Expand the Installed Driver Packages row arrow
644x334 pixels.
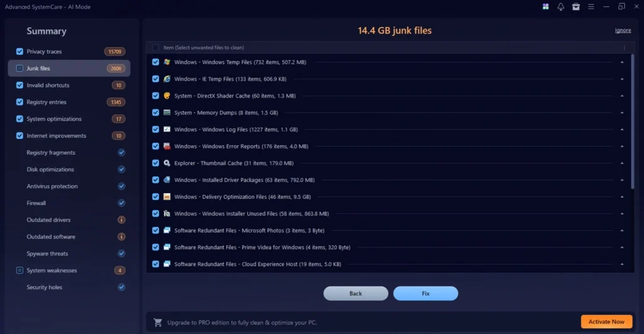tap(622, 180)
